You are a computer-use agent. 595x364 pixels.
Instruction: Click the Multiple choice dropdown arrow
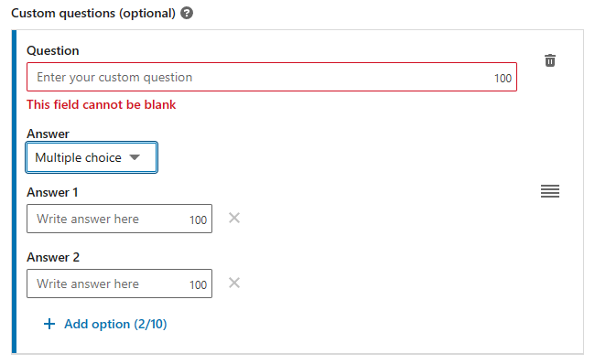click(135, 157)
